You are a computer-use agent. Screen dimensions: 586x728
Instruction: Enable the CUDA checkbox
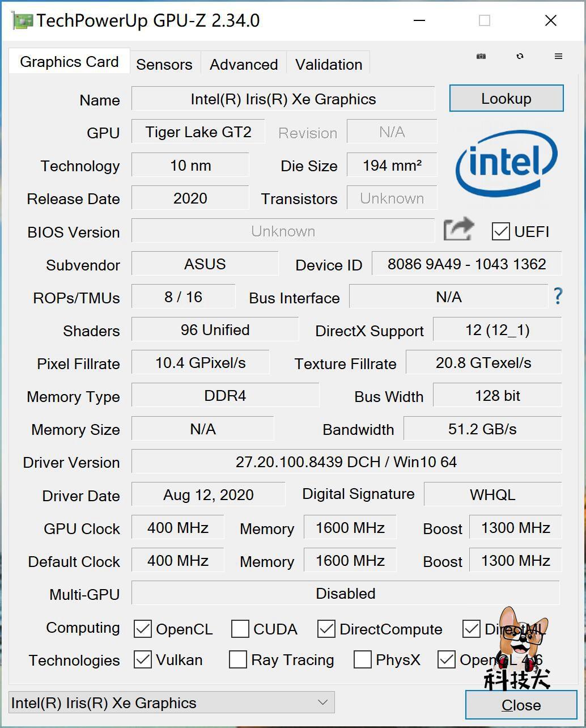(x=240, y=629)
